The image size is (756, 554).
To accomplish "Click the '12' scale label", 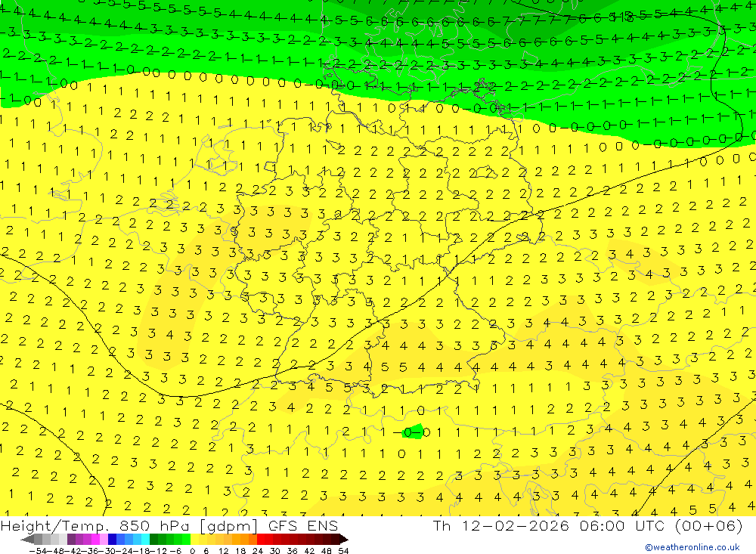I will [223, 551].
